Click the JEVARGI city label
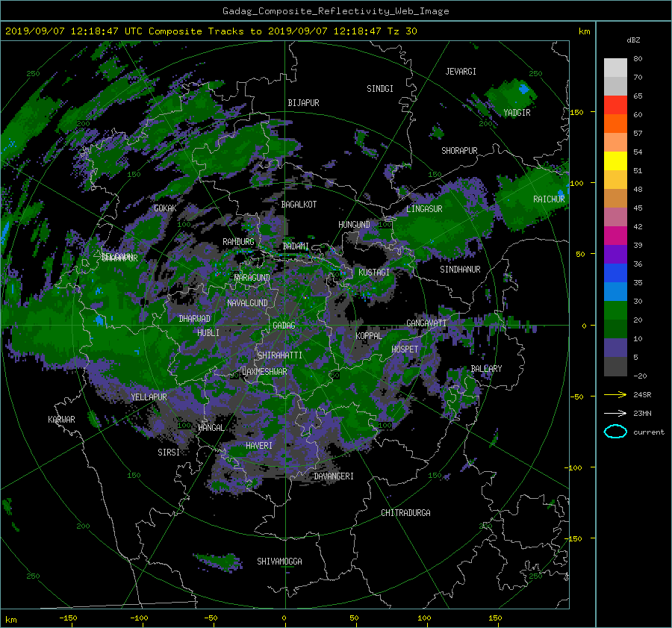This screenshot has width=672, height=628. pyautogui.click(x=461, y=72)
